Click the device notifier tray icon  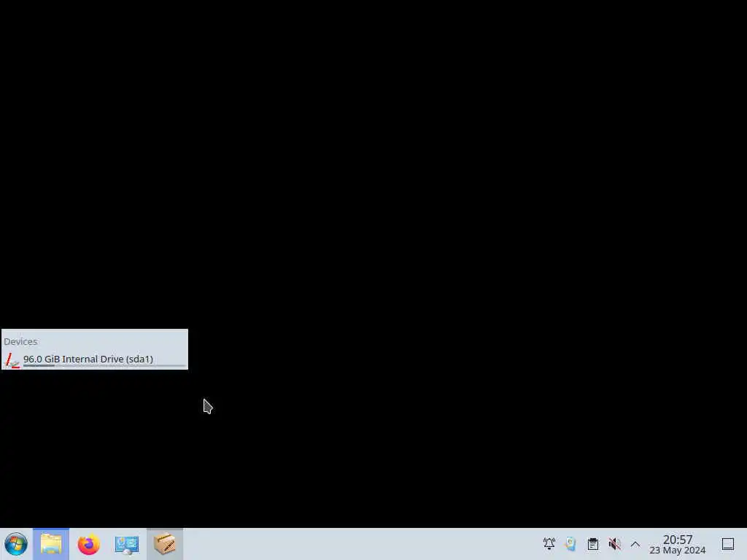coord(570,544)
